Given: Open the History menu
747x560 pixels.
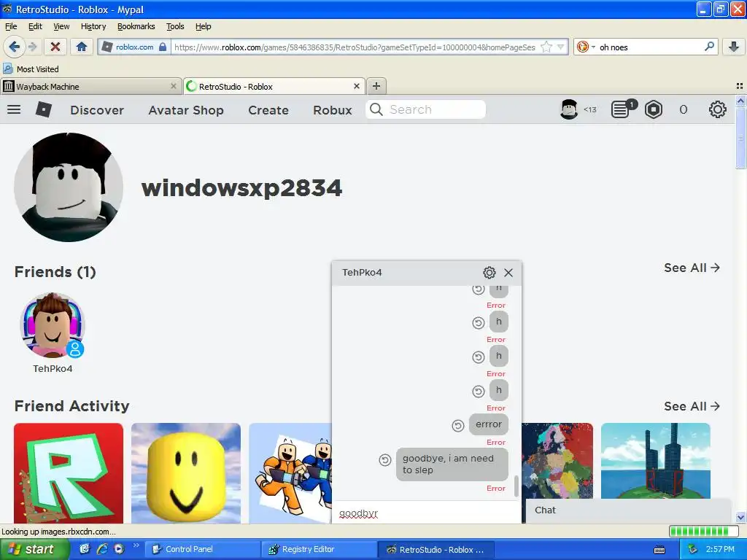Looking at the screenshot, I should point(93,26).
